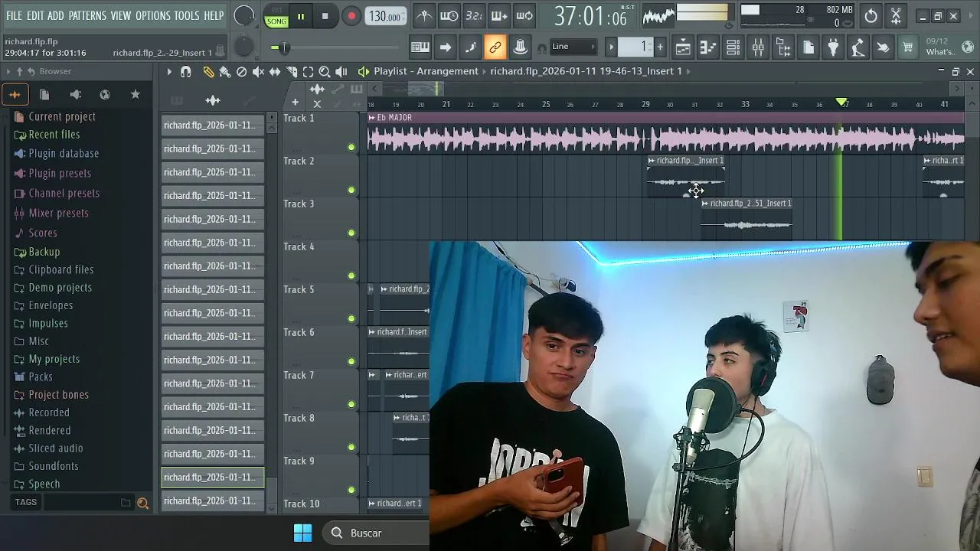
Task: Click the pattern plus button
Action: coord(660,47)
